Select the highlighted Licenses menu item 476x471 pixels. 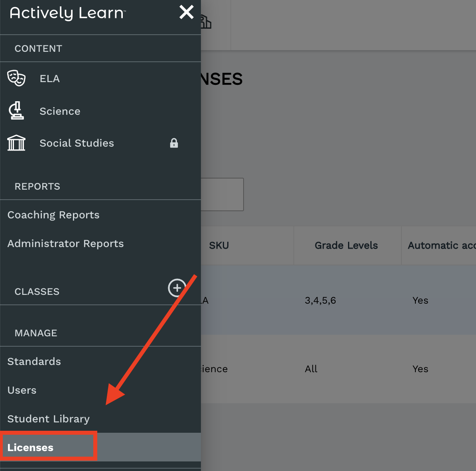coord(31,447)
